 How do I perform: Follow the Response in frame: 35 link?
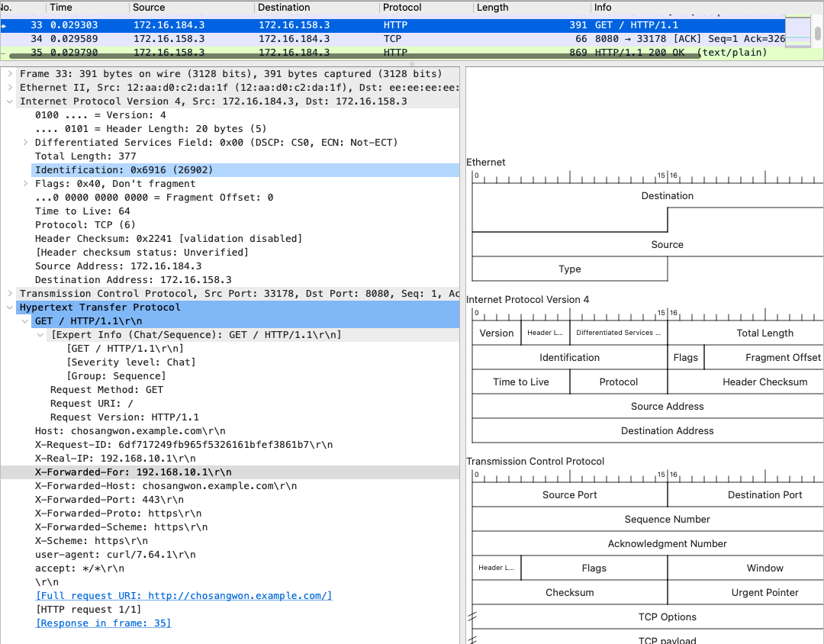[103, 623]
